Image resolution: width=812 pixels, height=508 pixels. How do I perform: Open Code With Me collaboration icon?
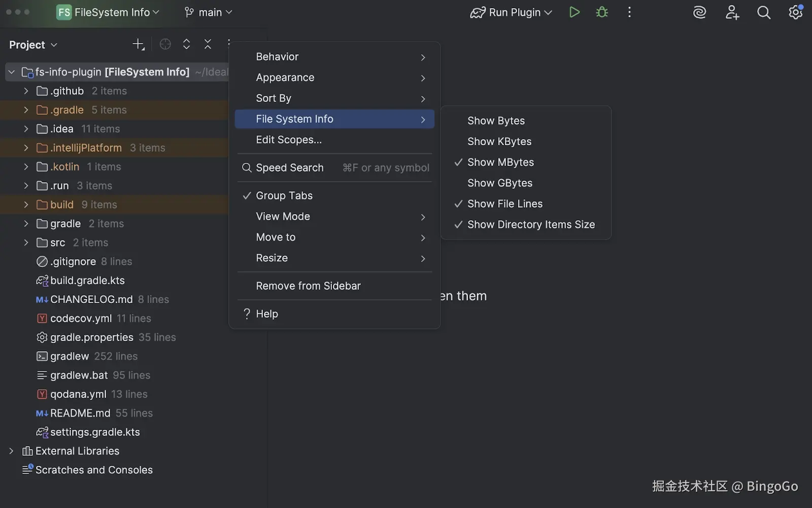coord(732,12)
